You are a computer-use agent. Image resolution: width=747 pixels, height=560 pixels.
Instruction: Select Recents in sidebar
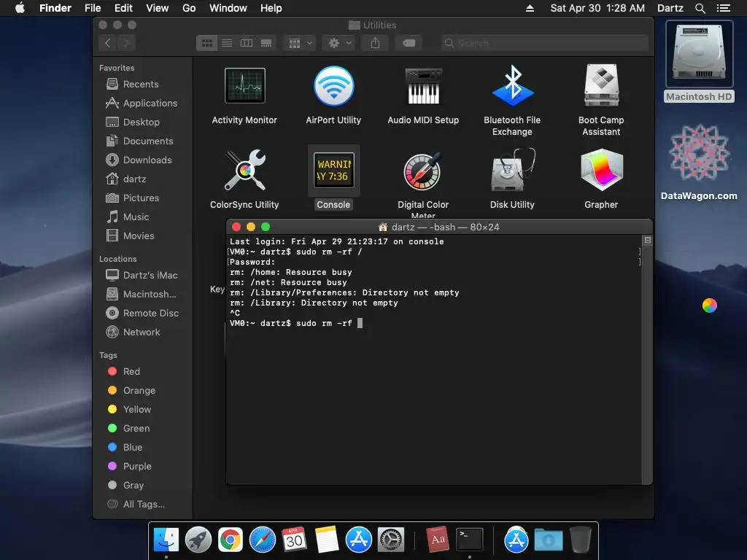pos(142,85)
